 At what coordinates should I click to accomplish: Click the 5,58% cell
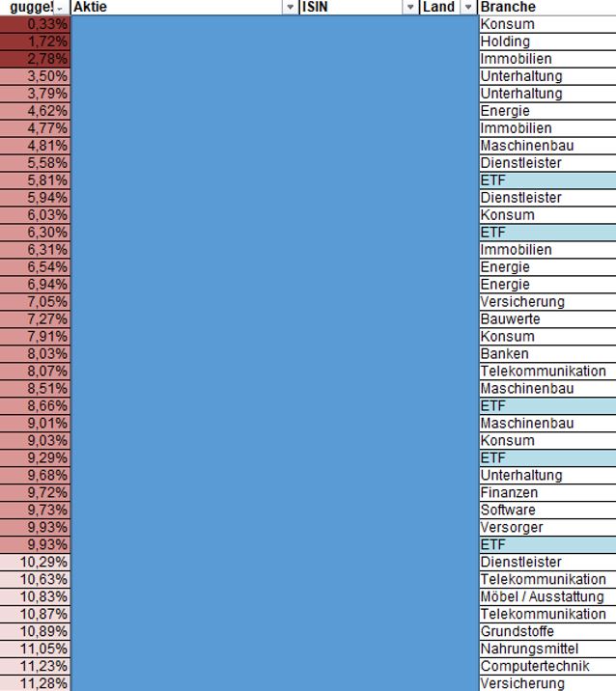click(x=35, y=163)
